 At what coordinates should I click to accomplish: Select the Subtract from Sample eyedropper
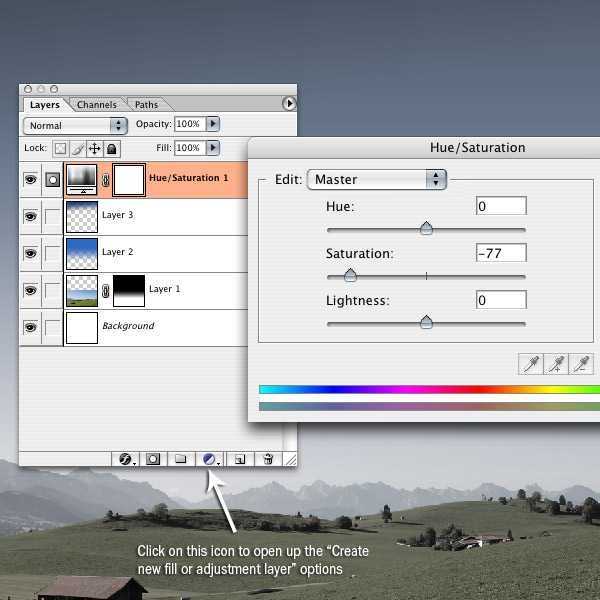pos(581,364)
